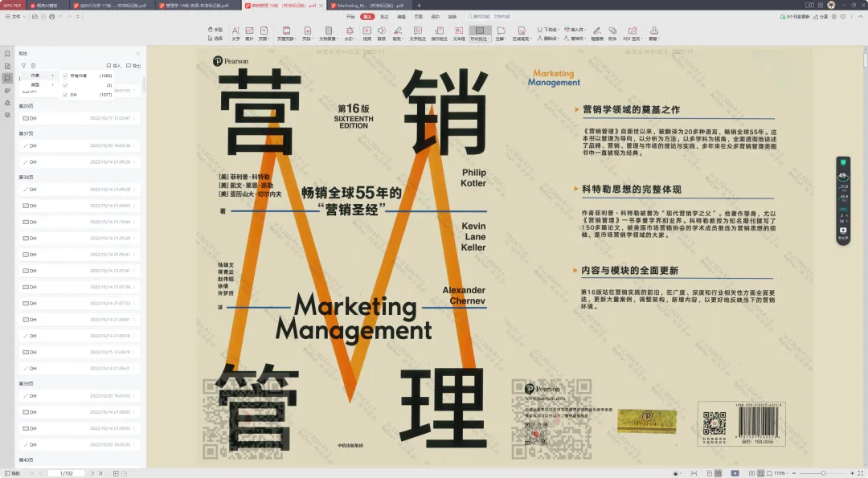Close the annotation (批注) side panel
This screenshot has width=868, height=478.
click(x=138, y=54)
